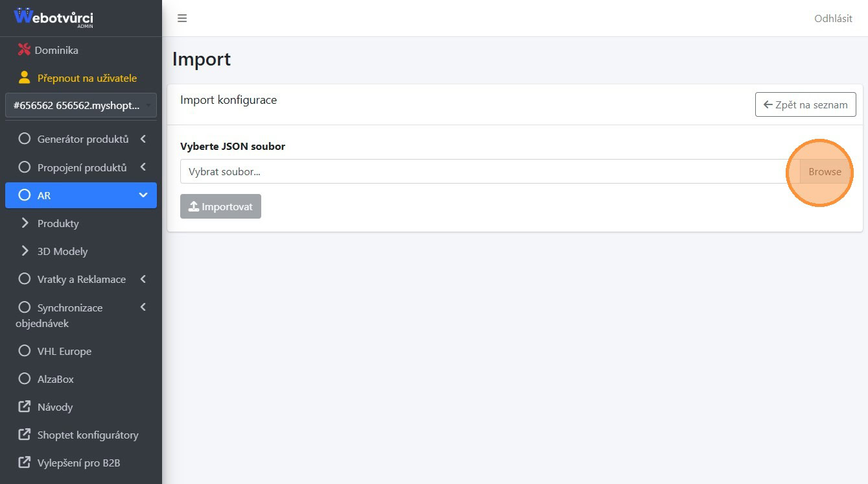This screenshot has width=868, height=484.
Task: Click circle icon next to AlzaBox
Action: [25, 378]
